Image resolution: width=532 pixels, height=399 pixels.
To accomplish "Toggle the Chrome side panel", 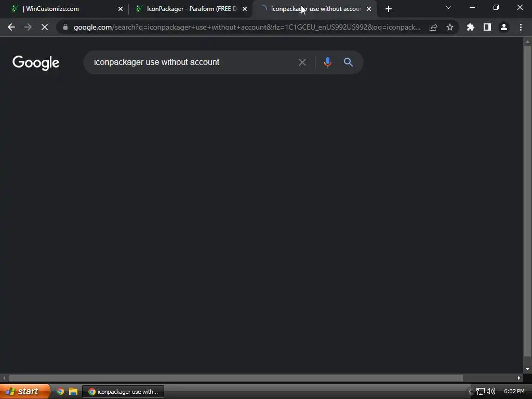I will 487,27.
